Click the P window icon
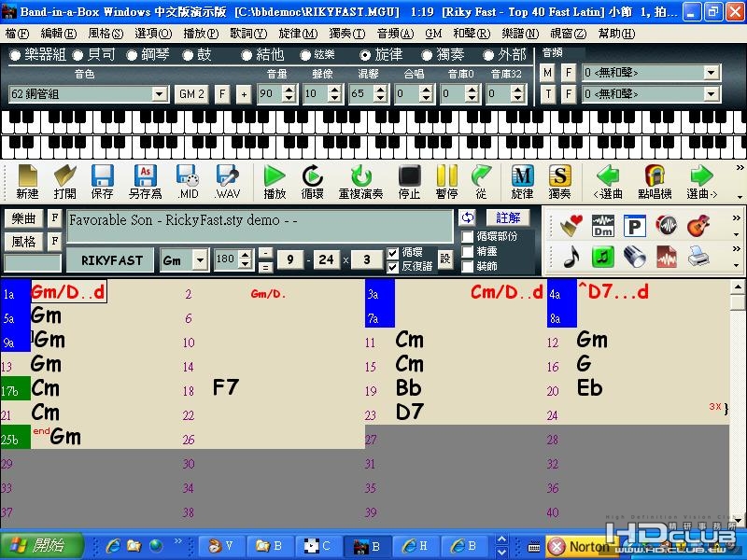 (x=635, y=226)
